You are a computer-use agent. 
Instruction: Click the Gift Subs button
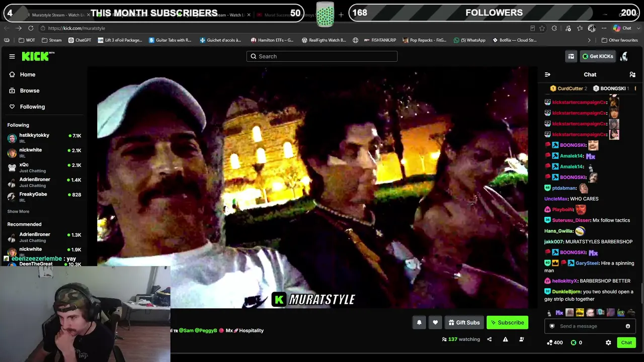click(x=464, y=322)
